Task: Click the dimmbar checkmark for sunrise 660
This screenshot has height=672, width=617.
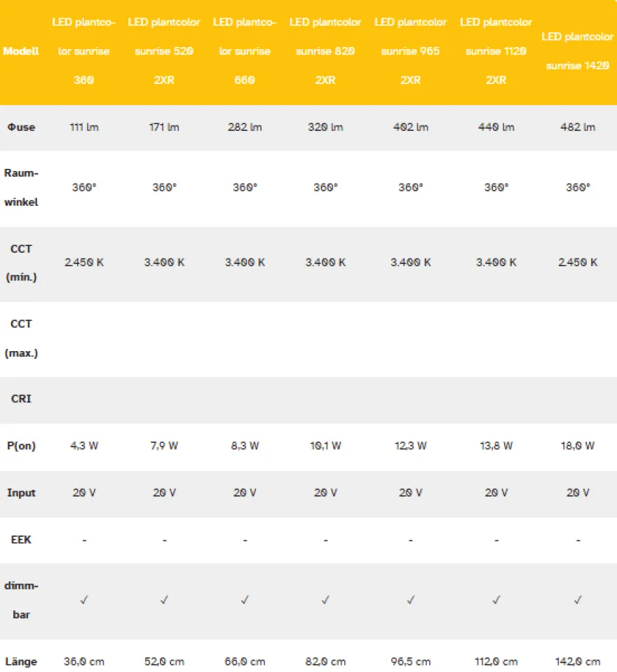Action: coord(245,600)
